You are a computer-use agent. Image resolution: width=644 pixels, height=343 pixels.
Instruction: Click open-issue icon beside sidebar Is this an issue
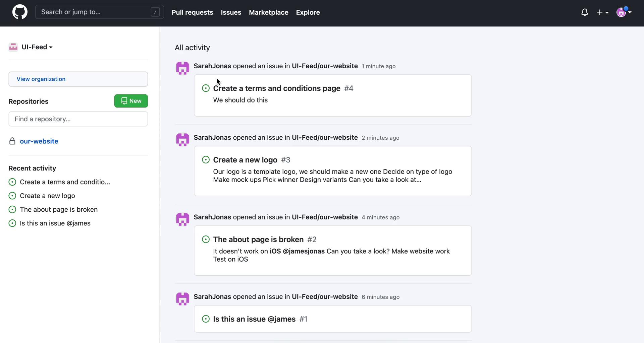(12, 223)
